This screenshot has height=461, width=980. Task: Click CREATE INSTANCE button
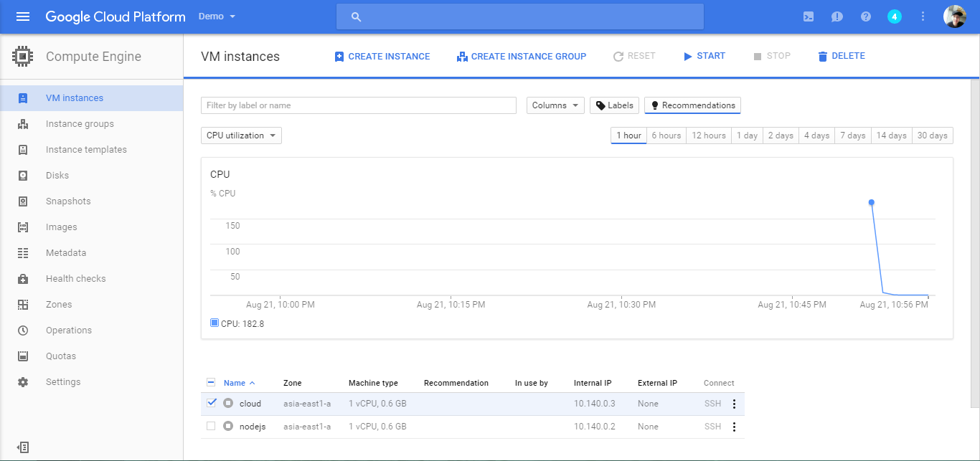point(382,57)
